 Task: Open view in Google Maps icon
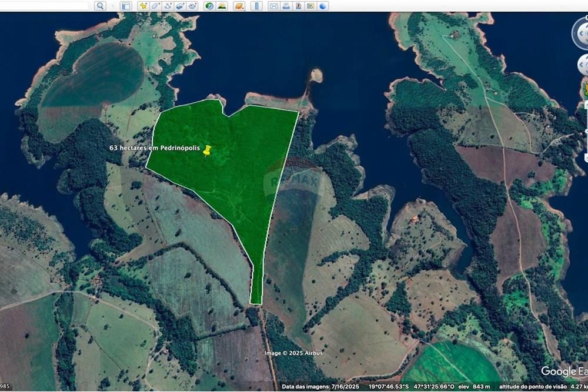[x=310, y=6]
